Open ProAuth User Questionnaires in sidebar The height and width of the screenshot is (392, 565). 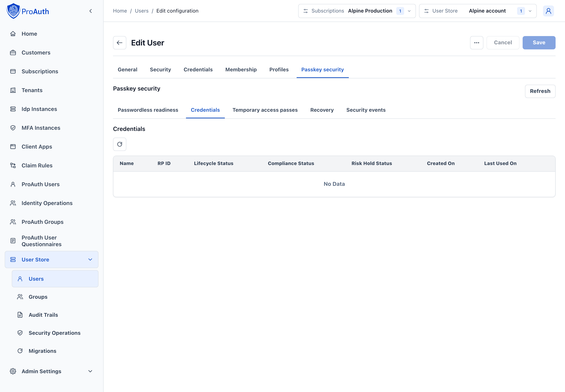tap(52, 241)
